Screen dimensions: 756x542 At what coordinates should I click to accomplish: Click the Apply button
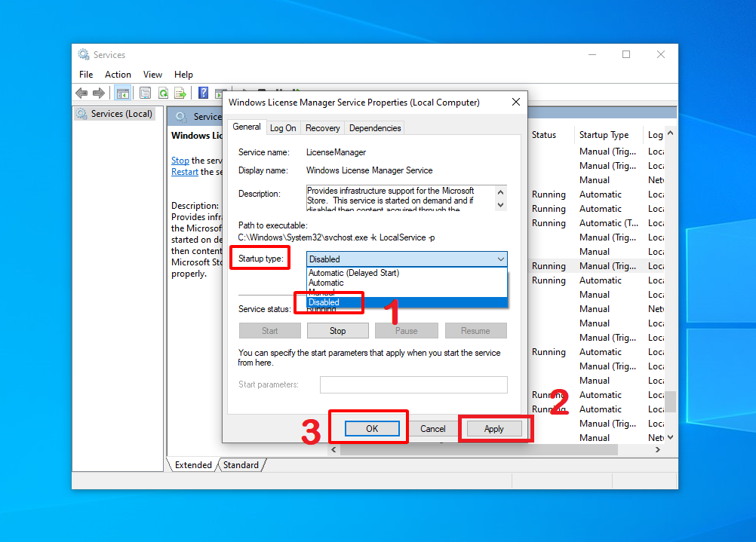coord(493,429)
